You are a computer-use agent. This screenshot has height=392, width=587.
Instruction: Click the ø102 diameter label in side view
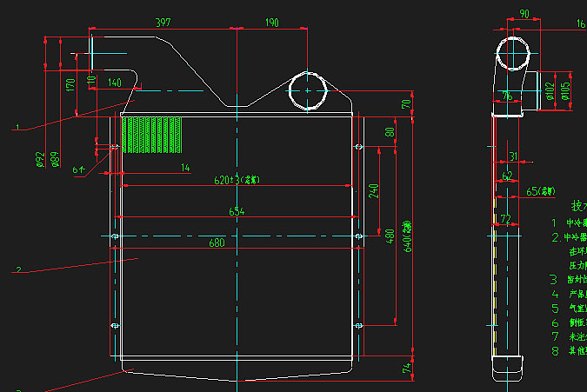[x=549, y=90]
